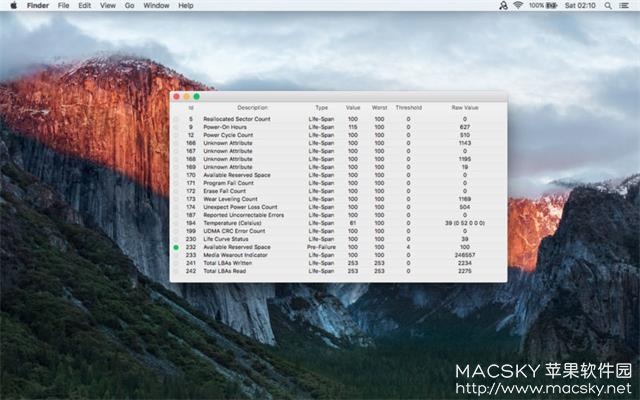
Task: Sort by the Type column header
Action: coord(322,108)
